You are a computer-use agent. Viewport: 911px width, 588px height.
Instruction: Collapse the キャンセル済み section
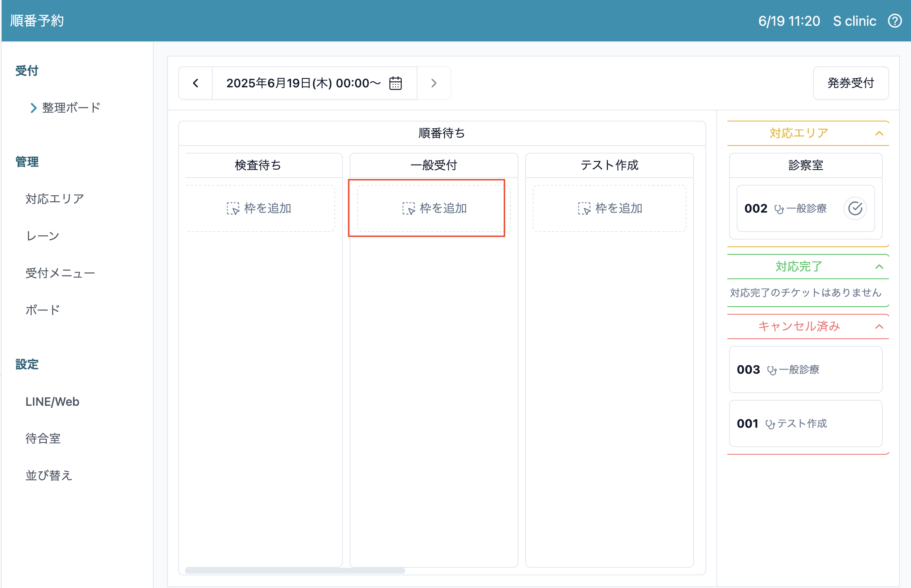879,326
